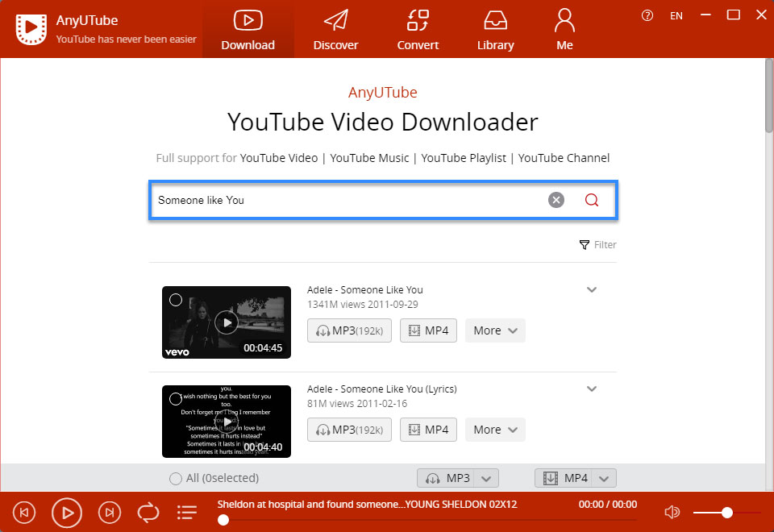Download MP3(192k) for the Lyrics video
Image resolution: width=774 pixels, height=532 pixels.
click(x=349, y=430)
